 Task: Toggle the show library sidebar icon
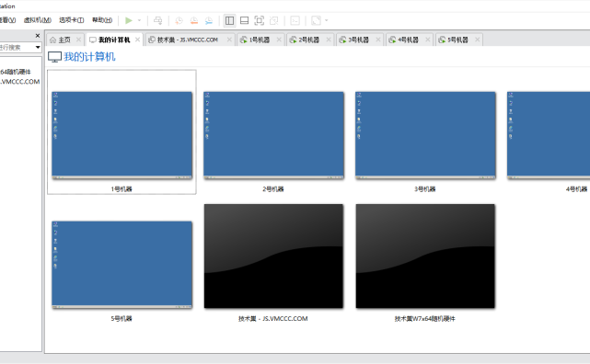[229, 20]
